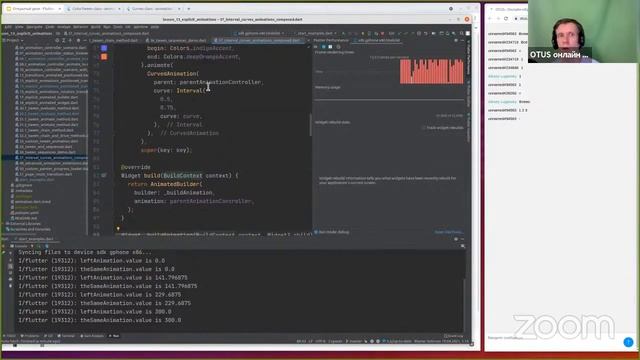Click the UTF-8 encoding status bar entry
Screen dimensions: 640x360
coord(320,341)
